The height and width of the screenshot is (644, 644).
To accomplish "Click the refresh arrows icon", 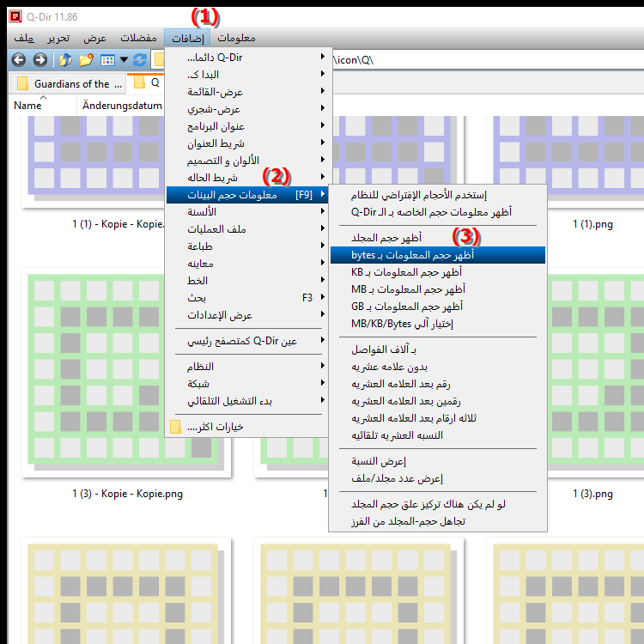I will tap(140, 60).
